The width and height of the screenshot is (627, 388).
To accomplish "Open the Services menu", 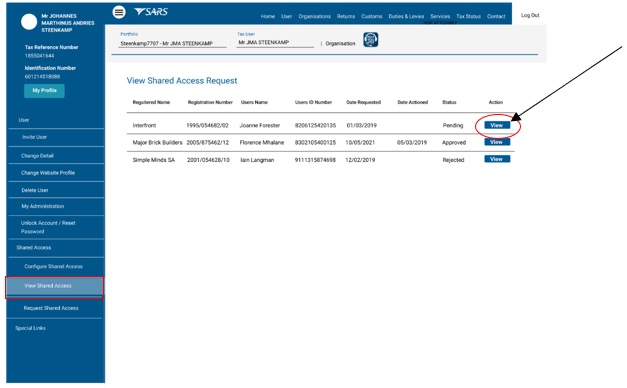I will pos(440,16).
